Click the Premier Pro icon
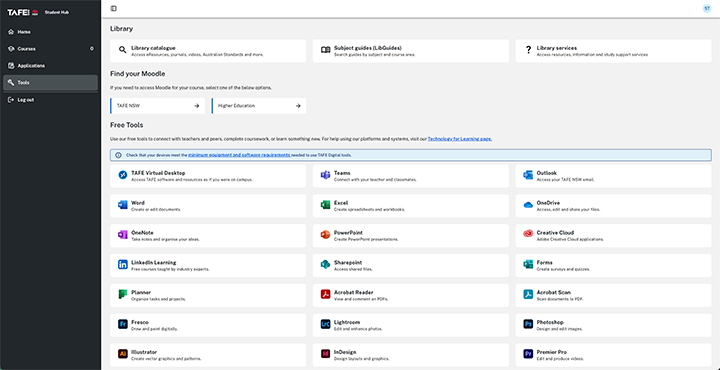Screen dimensions: 720x370 (528, 354)
